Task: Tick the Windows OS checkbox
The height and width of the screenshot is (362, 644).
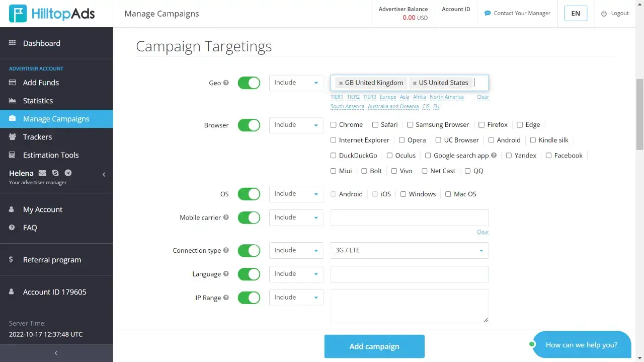Action: pos(403,194)
